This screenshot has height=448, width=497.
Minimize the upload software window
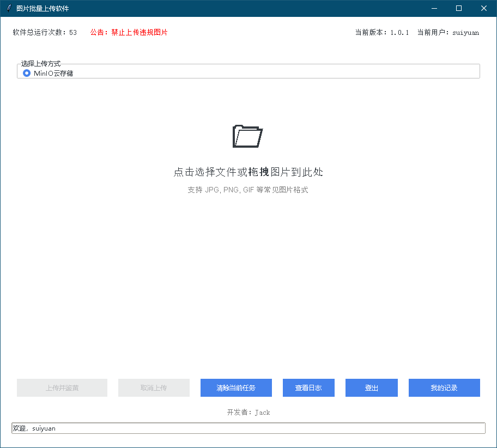(434, 8)
